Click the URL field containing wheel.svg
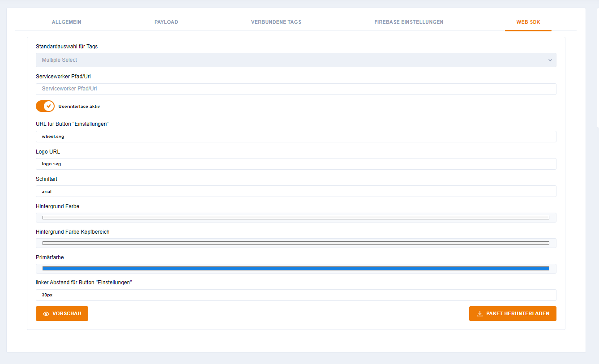Viewport: 599px width, 364px height. (x=296, y=137)
